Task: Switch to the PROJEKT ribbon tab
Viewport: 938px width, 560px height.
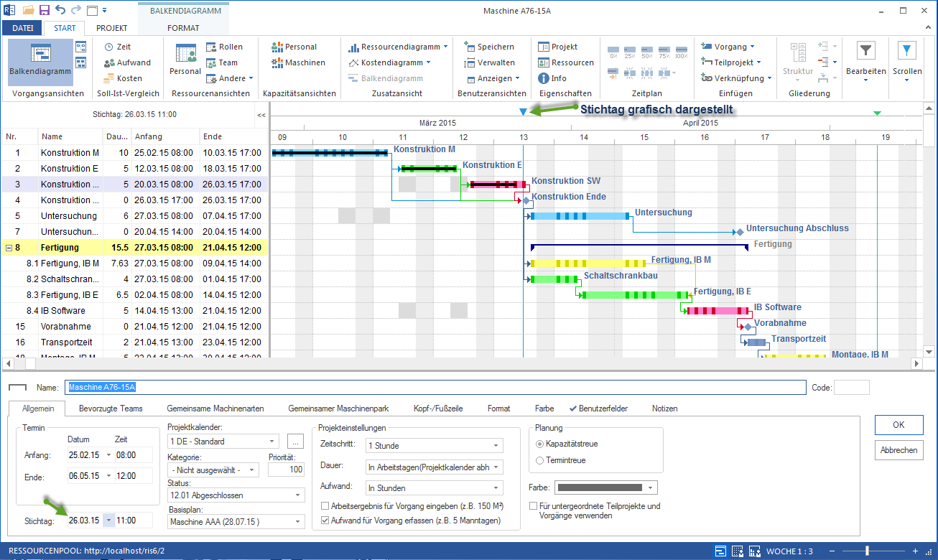Action: pyautogui.click(x=111, y=28)
